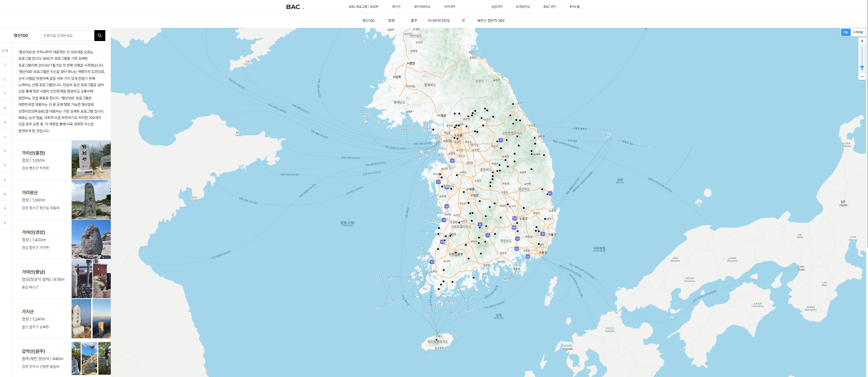The width and height of the screenshot is (868, 377).
Task: Open the BAC 센터 menu item
Action: point(550,7)
